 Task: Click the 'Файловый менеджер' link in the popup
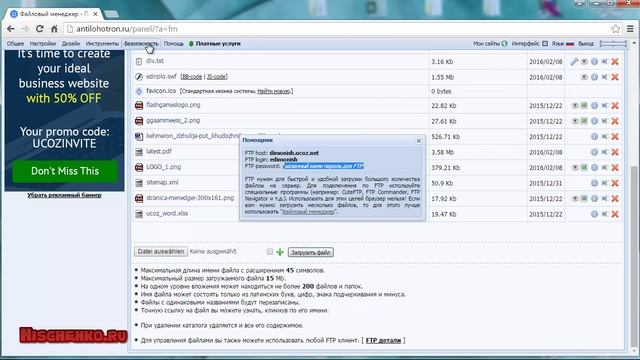coord(308,212)
